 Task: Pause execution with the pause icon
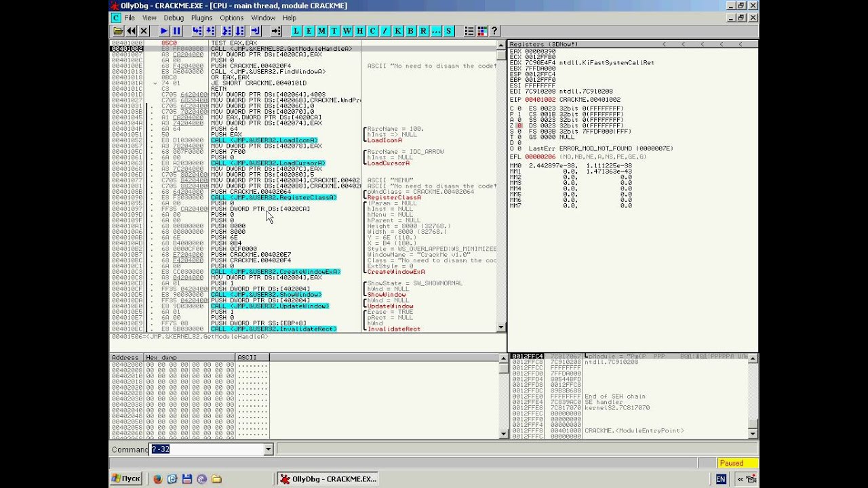pos(177,31)
